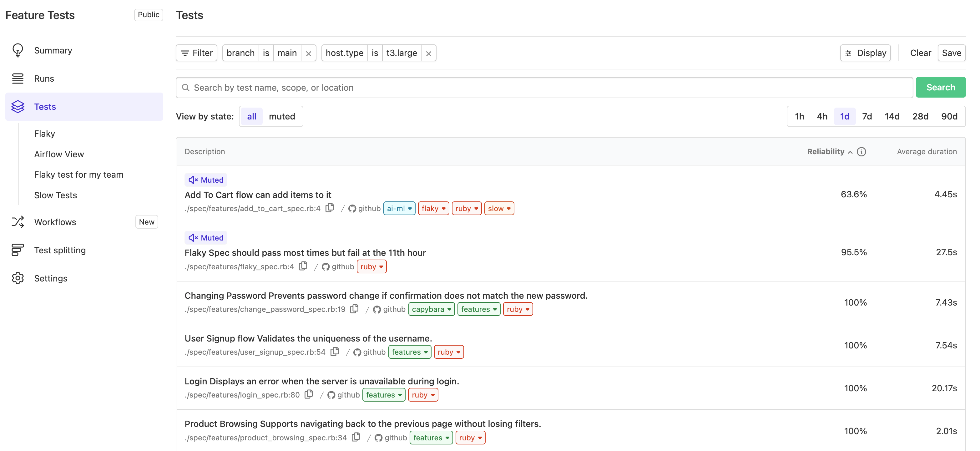
Task: Navigate to the Flaky section
Action: point(44,133)
